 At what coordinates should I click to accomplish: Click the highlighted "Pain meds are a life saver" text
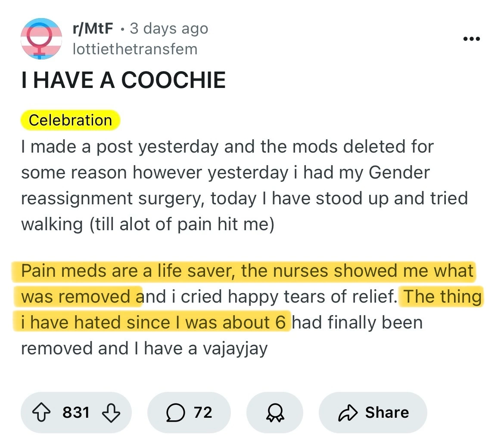tap(128, 272)
